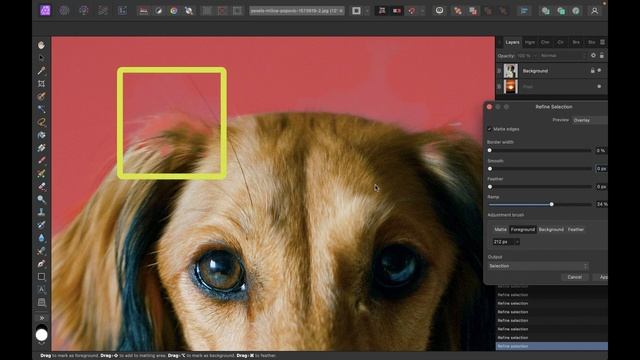
Task: Apply Auto Levels from the toolbar
Action: tap(143, 11)
